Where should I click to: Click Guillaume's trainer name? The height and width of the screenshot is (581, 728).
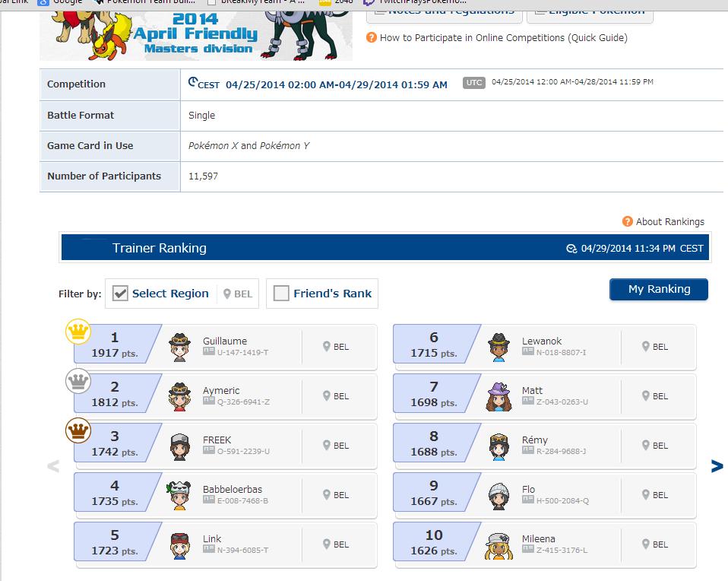225,341
